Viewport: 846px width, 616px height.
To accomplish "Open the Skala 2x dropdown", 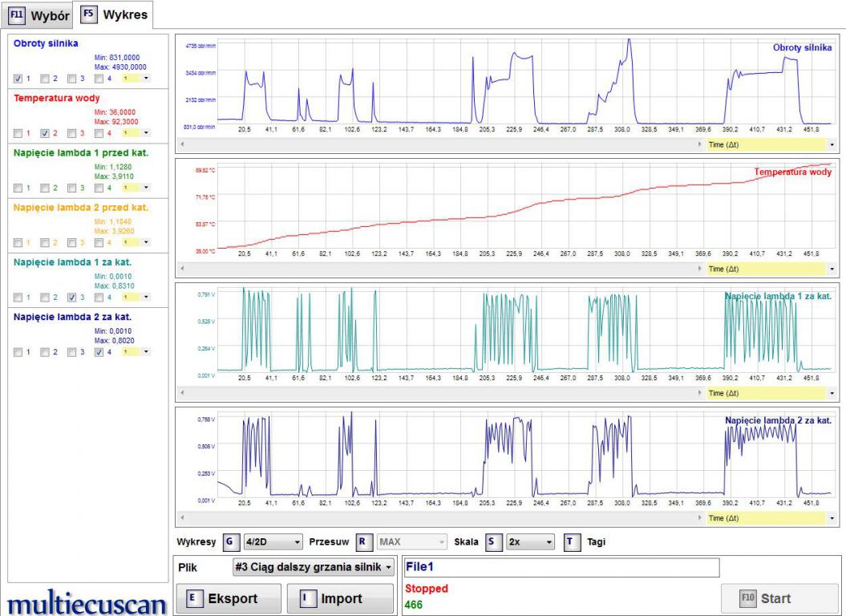I will [530, 541].
